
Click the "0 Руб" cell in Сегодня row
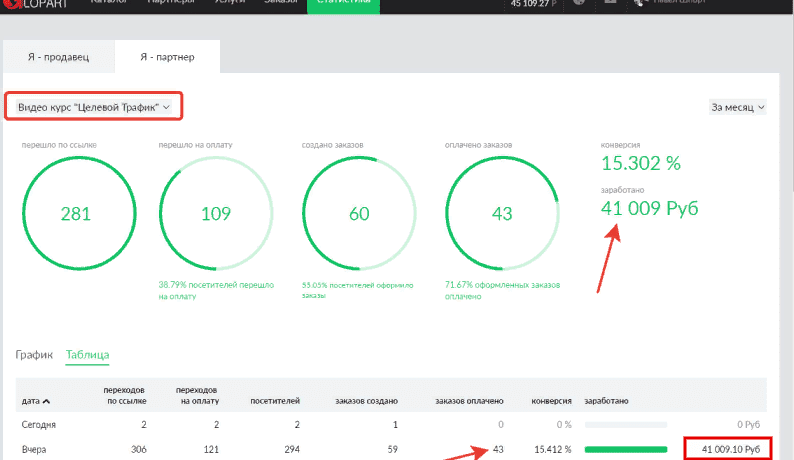point(748,425)
